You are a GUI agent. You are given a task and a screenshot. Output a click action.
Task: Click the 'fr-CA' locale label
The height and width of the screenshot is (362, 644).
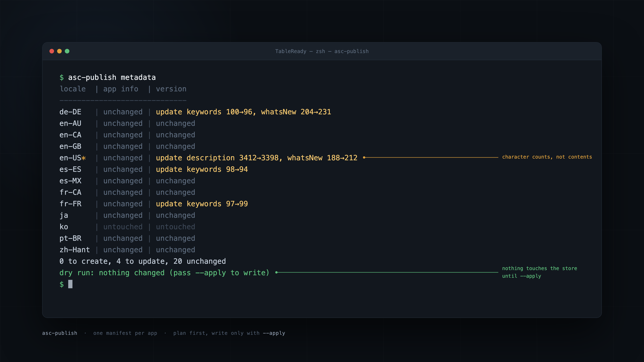pyautogui.click(x=70, y=192)
